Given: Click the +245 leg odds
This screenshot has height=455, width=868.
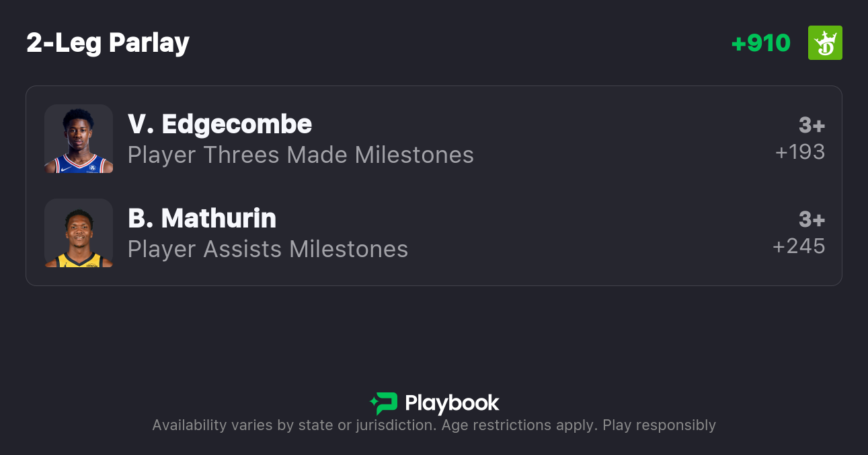Looking at the screenshot, I should pyautogui.click(x=799, y=246).
